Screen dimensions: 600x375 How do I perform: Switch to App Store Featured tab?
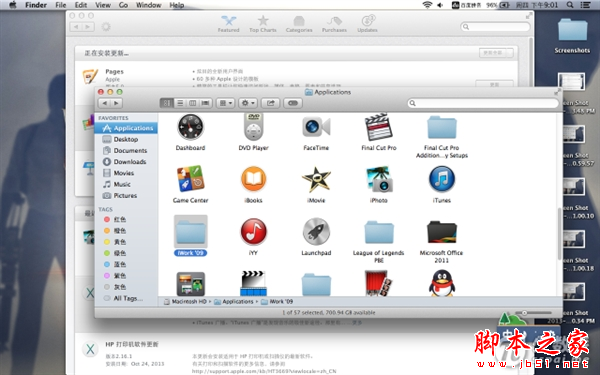228,24
